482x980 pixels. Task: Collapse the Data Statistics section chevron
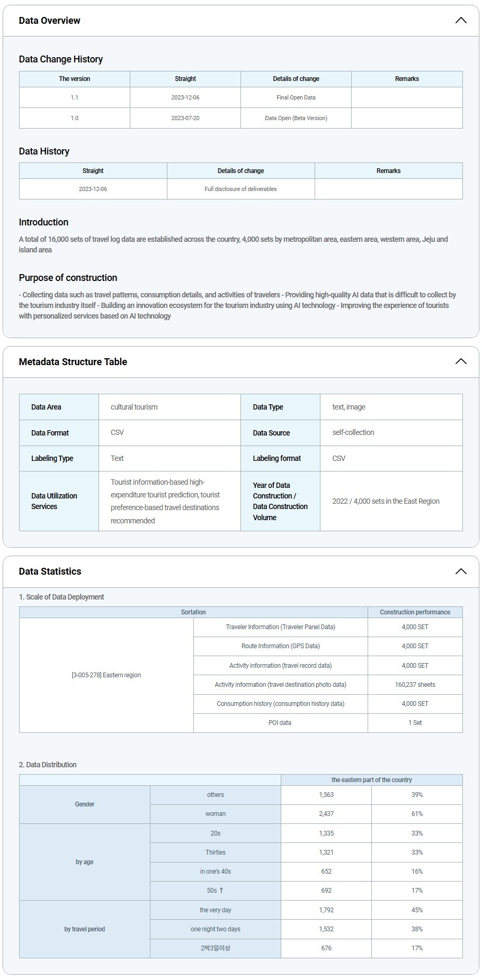click(460, 571)
